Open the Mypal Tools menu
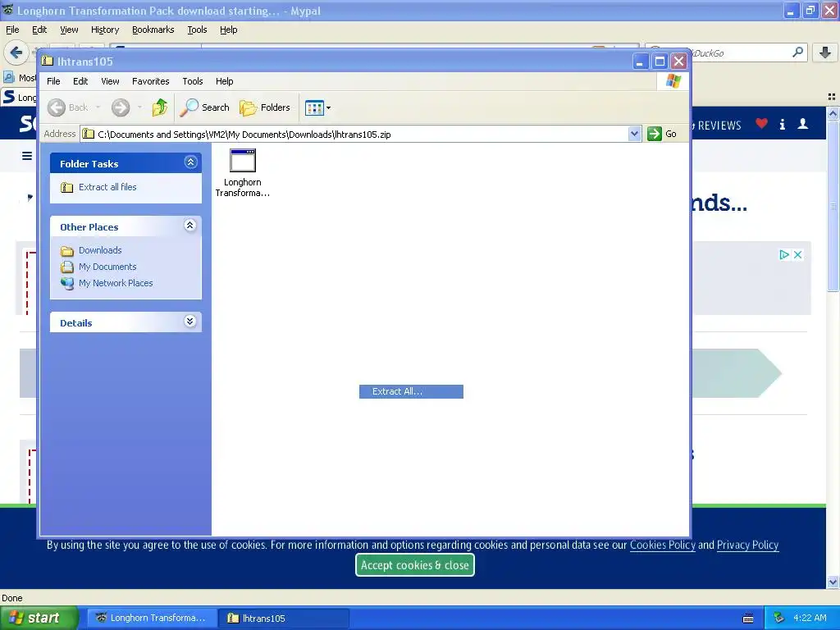840x630 pixels. point(197,30)
